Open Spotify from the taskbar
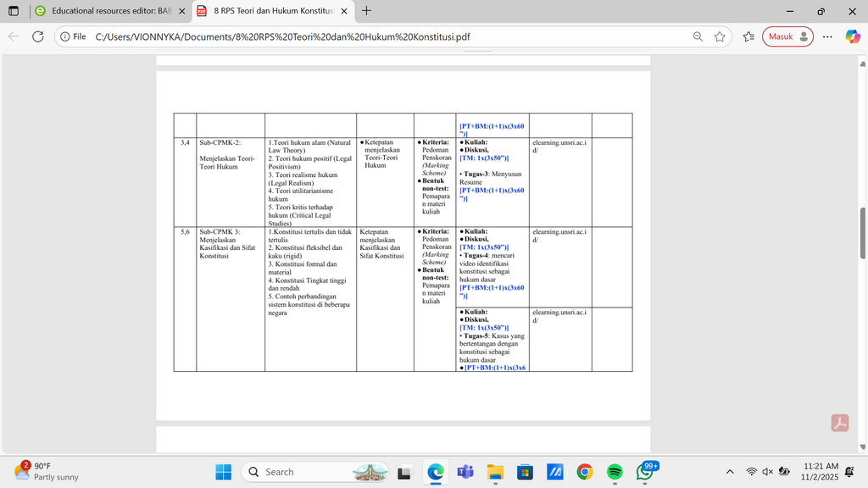This screenshot has width=868, height=488. 615,472
